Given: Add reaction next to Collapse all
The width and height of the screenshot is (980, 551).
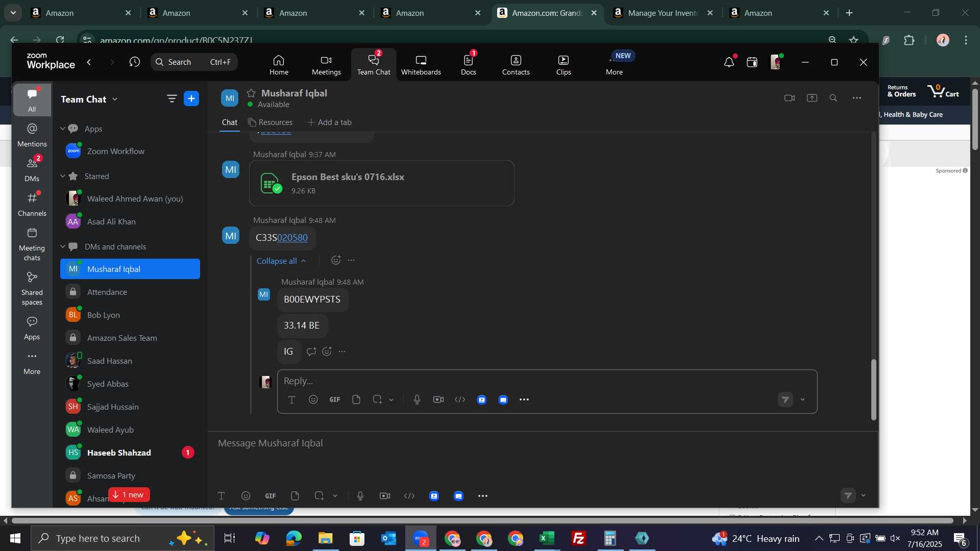Looking at the screenshot, I should tap(336, 260).
